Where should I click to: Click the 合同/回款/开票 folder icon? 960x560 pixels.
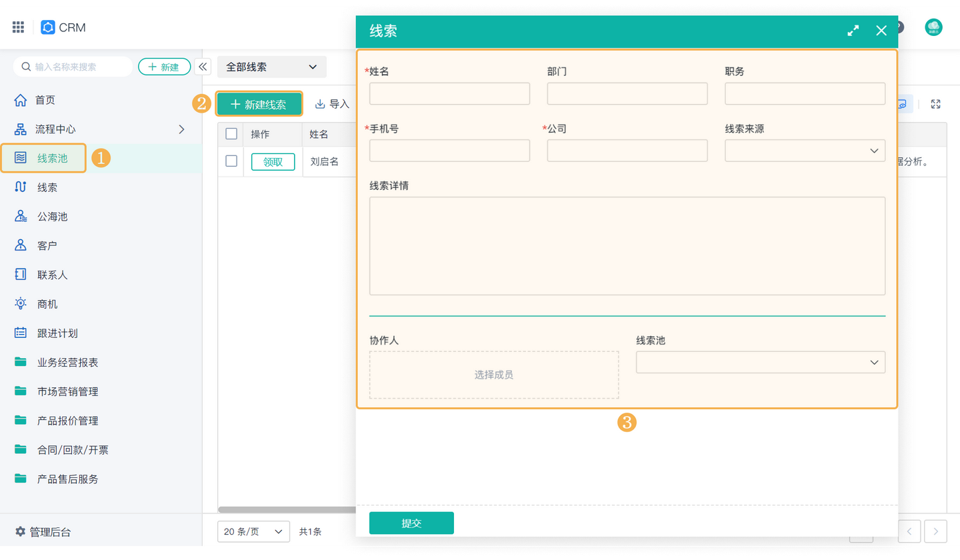pyautogui.click(x=21, y=449)
